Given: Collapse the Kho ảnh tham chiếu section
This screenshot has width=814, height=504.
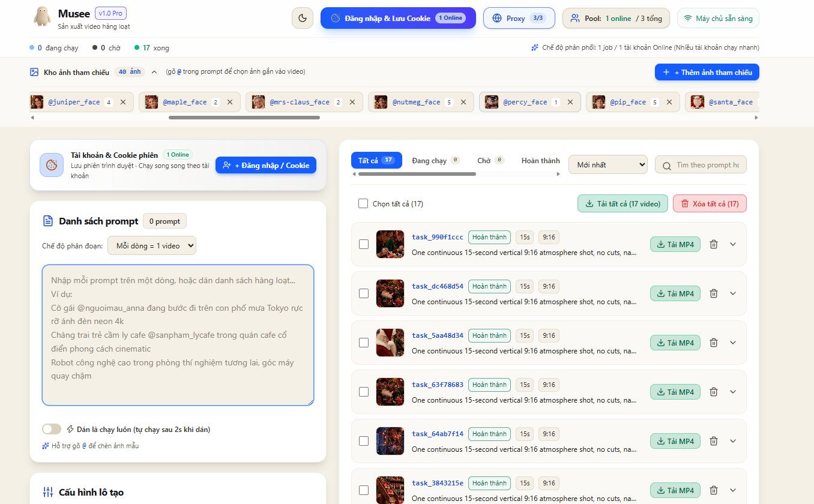Looking at the screenshot, I should pyautogui.click(x=154, y=72).
